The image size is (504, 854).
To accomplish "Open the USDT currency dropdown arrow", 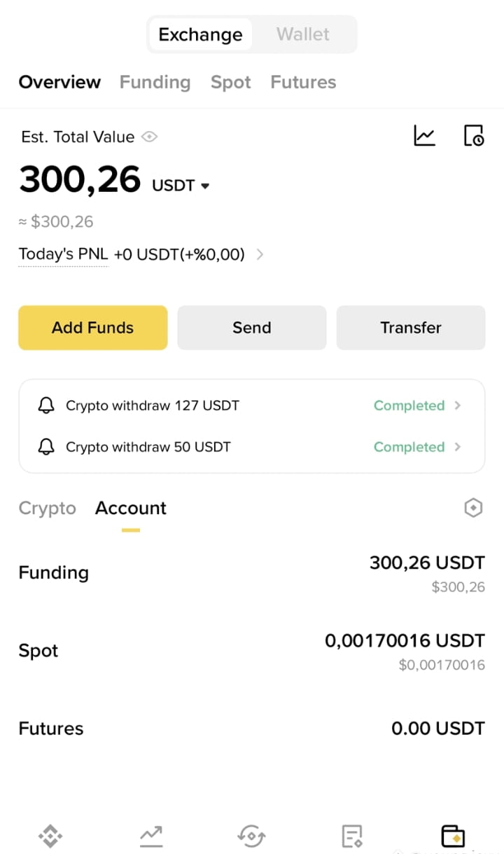I will click(205, 186).
